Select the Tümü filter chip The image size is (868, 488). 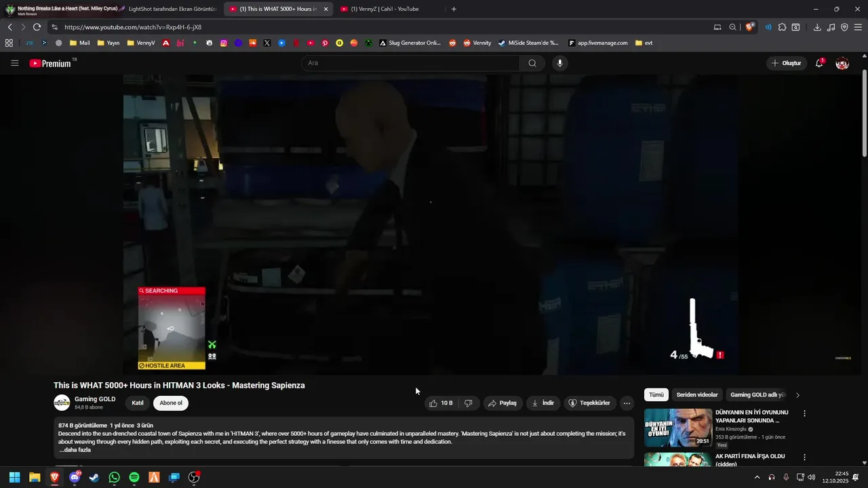pos(656,394)
